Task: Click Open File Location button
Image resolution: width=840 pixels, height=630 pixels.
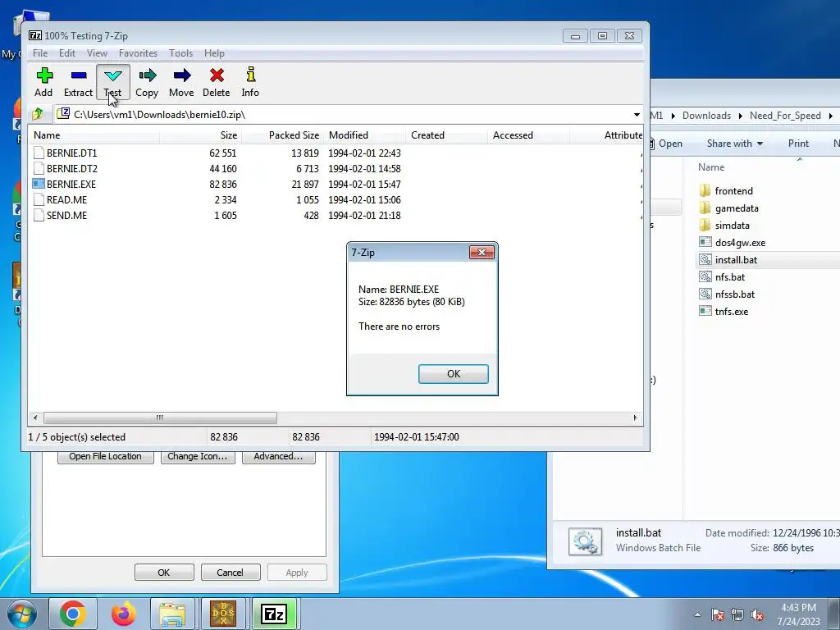Action: click(x=106, y=457)
